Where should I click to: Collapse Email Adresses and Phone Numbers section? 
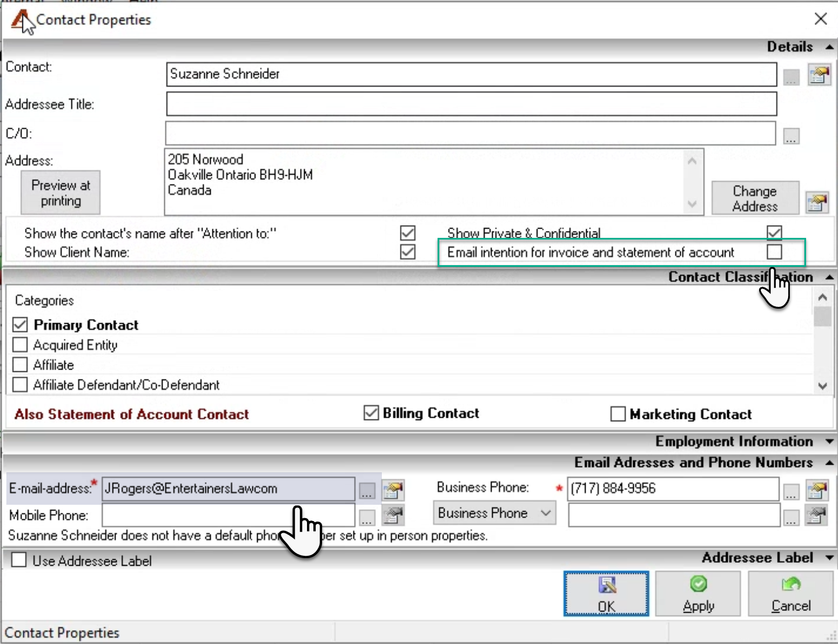[x=830, y=462]
